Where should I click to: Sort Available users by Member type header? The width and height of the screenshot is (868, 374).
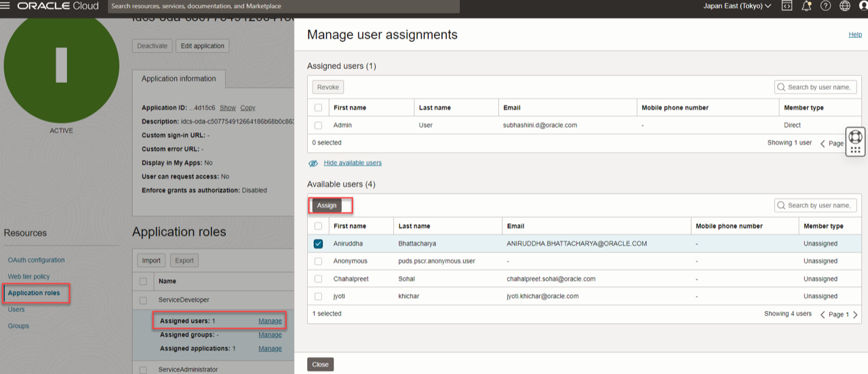[x=823, y=226]
